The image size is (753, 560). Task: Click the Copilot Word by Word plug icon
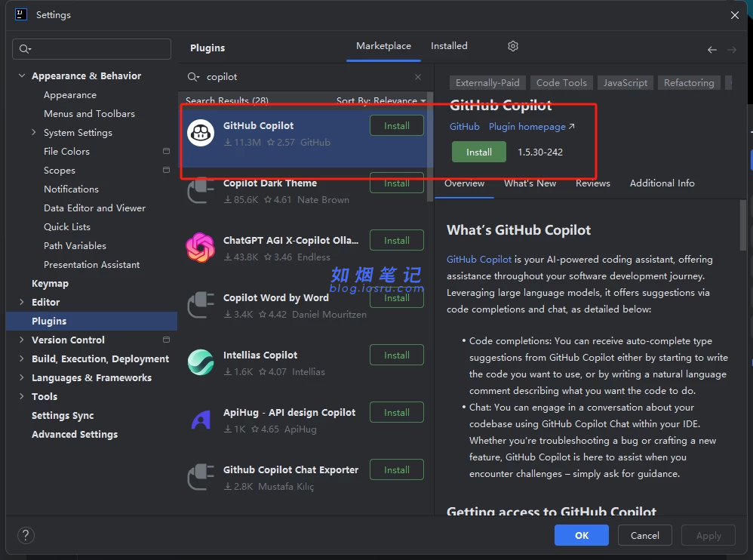[x=200, y=304]
